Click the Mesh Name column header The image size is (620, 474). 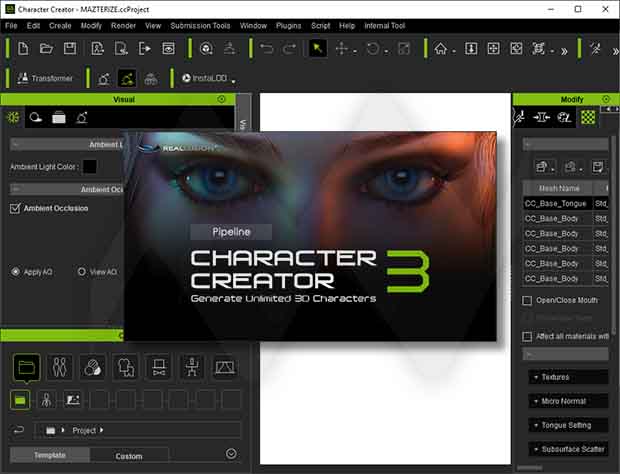click(558, 189)
